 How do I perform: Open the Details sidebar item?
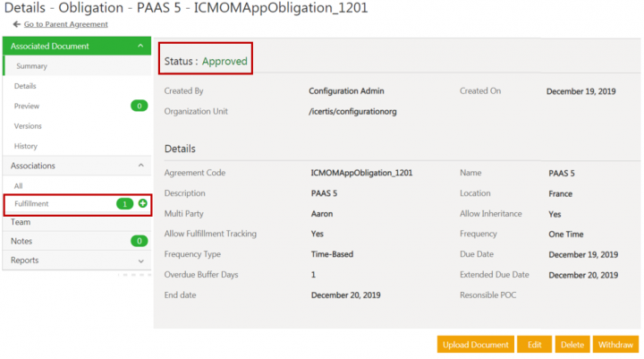pyautogui.click(x=25, y=86)
